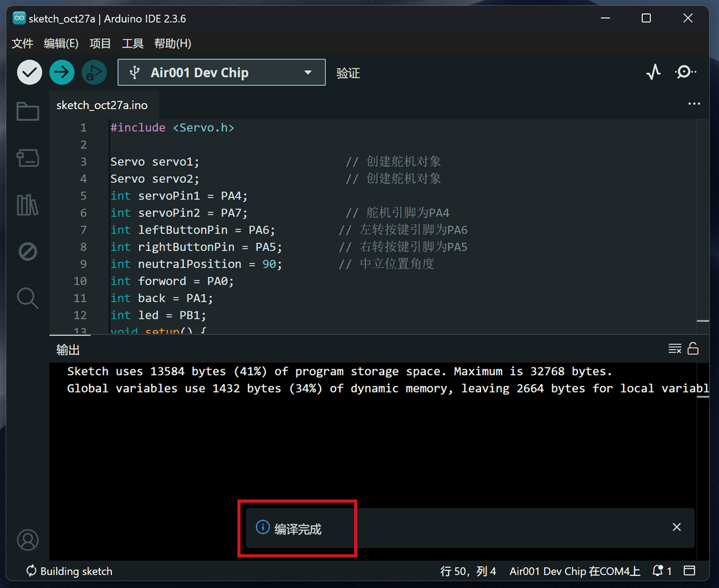The height and width of the screenshot is (588, 719).
Task: Click the Building sketch status item
Action: (69, 571)
